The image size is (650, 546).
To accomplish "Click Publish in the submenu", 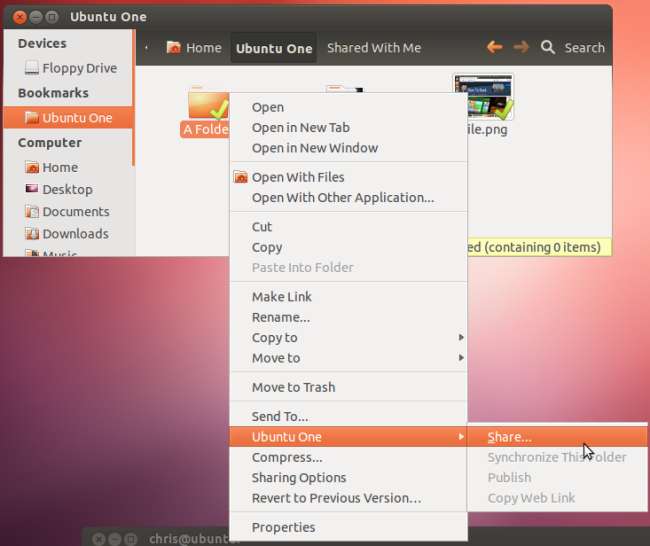I will click(557, 477).
